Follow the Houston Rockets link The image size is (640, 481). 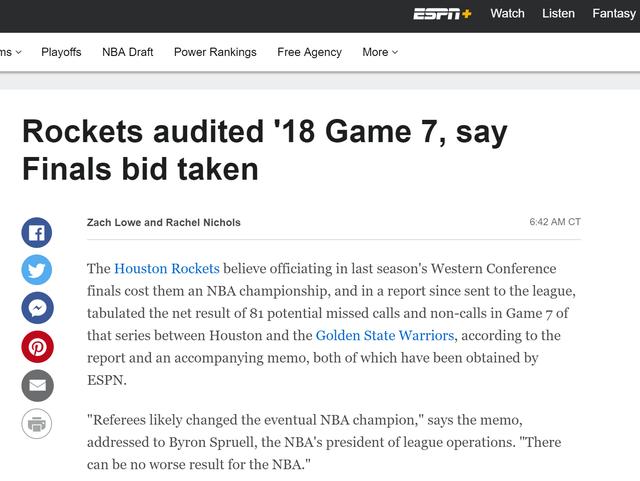[167, 269]
